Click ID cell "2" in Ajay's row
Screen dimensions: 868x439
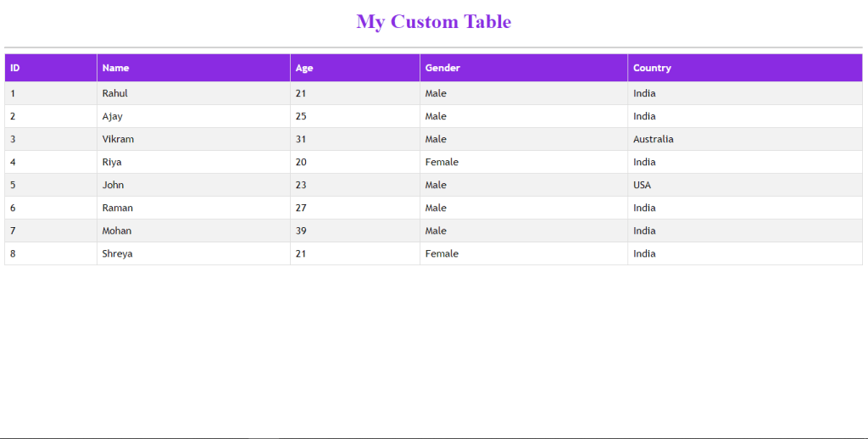51,116
